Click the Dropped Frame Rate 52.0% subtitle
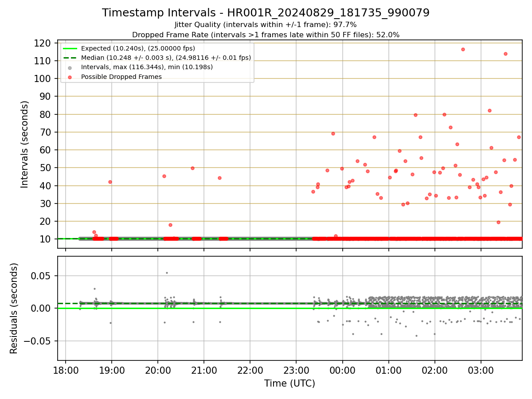Viewport: 532px width, 399px height. tap(266, 35)
